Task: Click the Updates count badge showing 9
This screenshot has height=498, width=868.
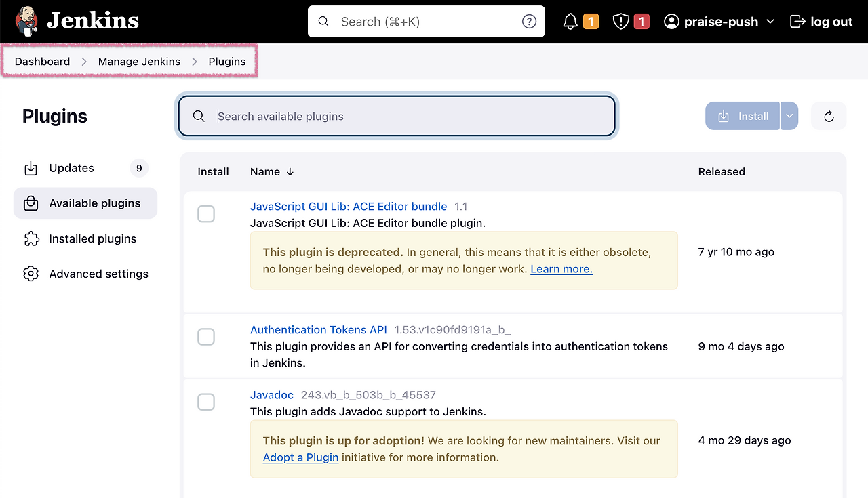Action: (x=138, y=168)
